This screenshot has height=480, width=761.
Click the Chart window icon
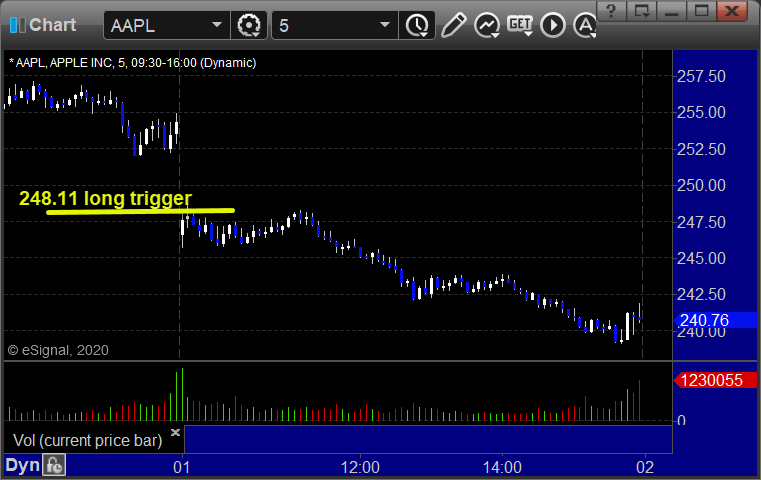point(17,25)
